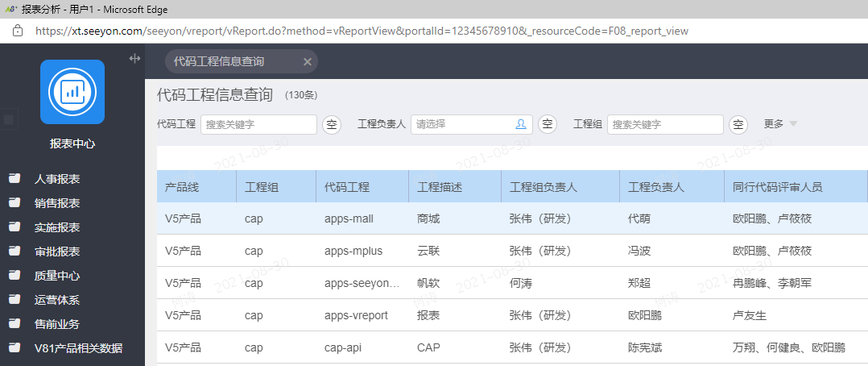The width and height of the screenshot is (868, 366).
Task: Expand the 销售报表 folder in the sidebar
Action: 56,203
